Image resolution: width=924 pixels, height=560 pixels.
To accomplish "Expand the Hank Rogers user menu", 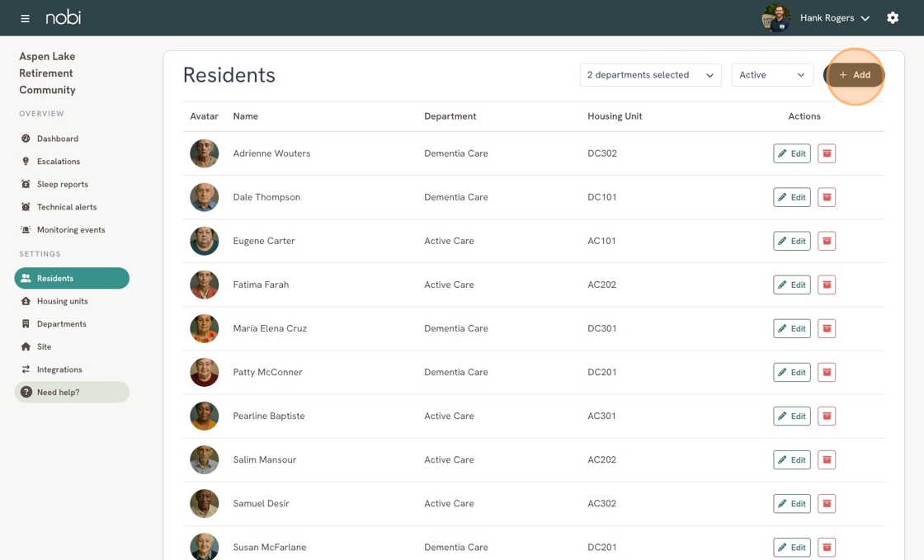I will pos(834,18).
